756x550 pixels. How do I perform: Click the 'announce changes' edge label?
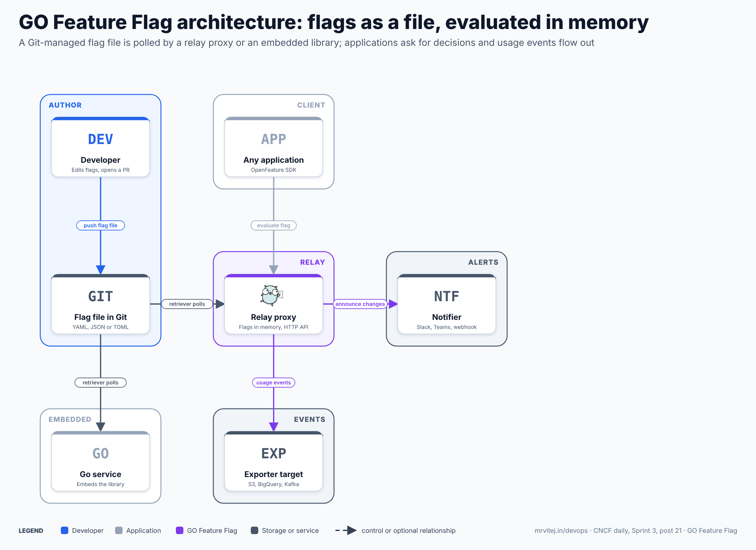pyautogui.click(x=360, y=304)
